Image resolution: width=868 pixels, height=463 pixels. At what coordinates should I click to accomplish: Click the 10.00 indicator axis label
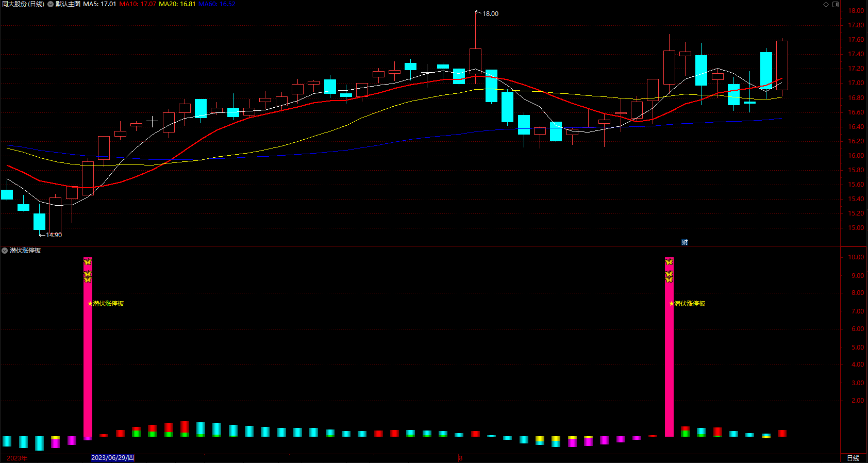[x=856, y=257]
